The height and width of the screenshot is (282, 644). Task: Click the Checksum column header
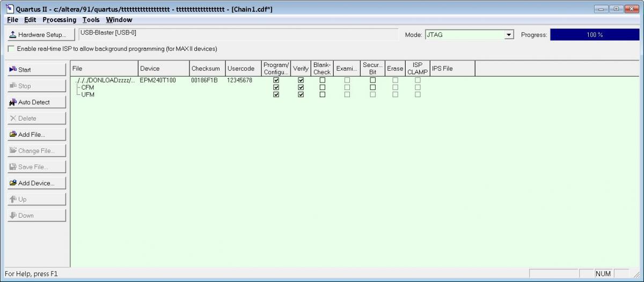tap(207, 69)
